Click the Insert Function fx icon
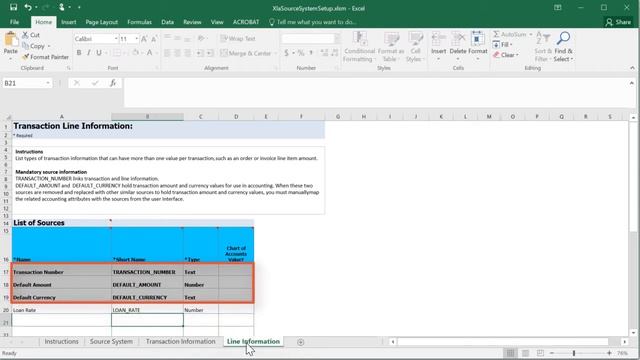 (x=113, y=83)
